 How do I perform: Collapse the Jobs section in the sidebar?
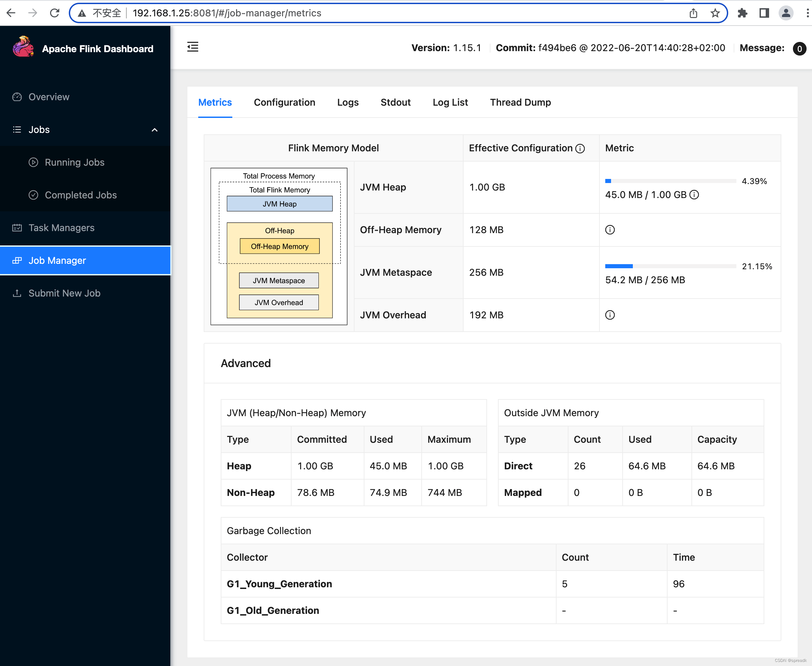155,130
